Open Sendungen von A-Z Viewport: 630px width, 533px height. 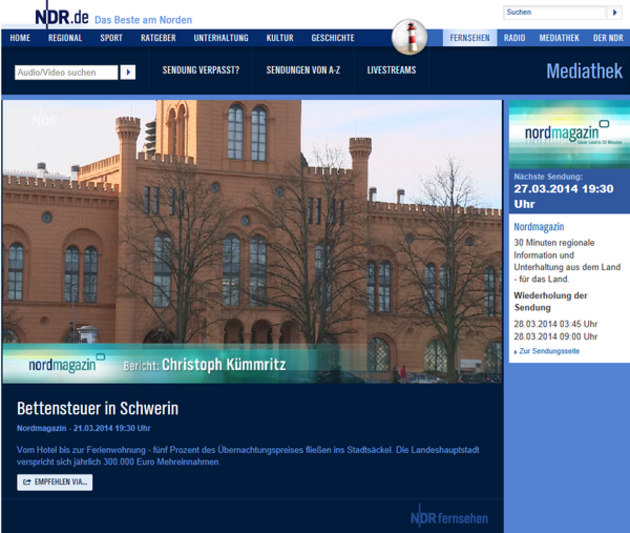[x=303, y=71]
